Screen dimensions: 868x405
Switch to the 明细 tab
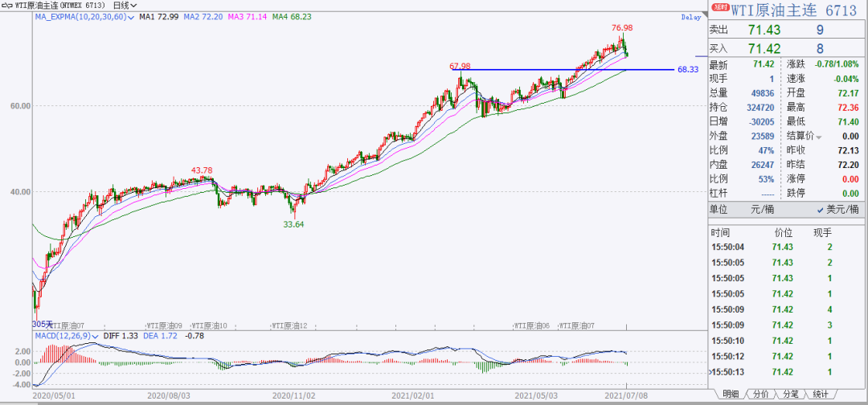(730, 394)
